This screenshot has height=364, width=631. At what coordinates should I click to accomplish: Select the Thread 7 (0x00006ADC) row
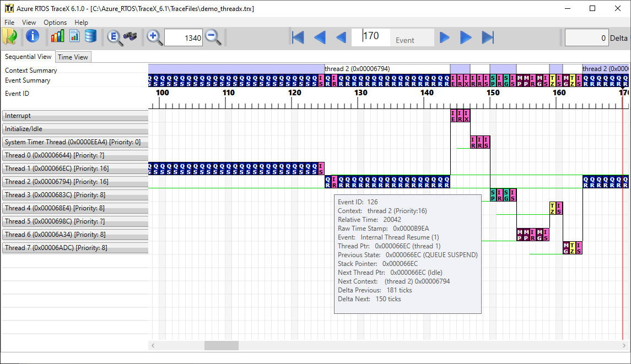tap(75, 248)
